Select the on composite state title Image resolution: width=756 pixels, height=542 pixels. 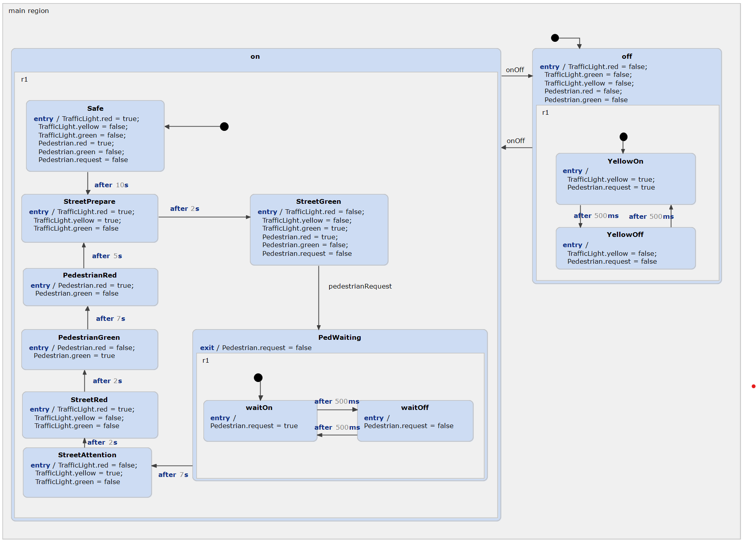255,56
